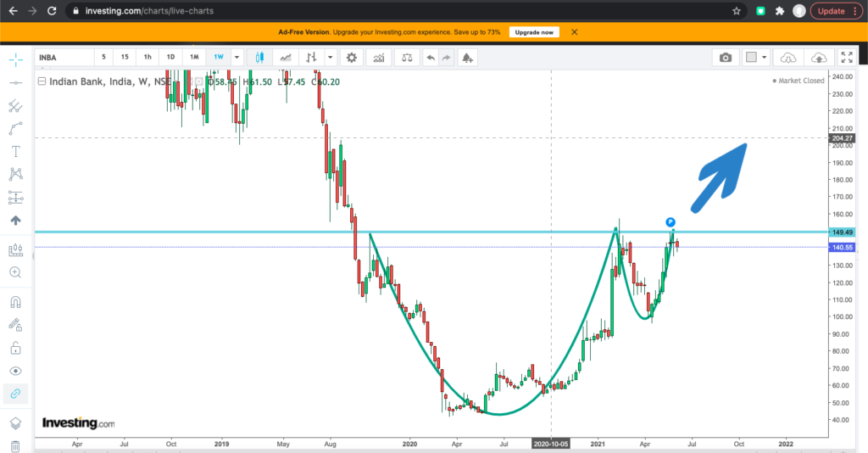Show the object tree layers panel
The height and width of the screenshot is (453, 868).
(x=15, y=423)
